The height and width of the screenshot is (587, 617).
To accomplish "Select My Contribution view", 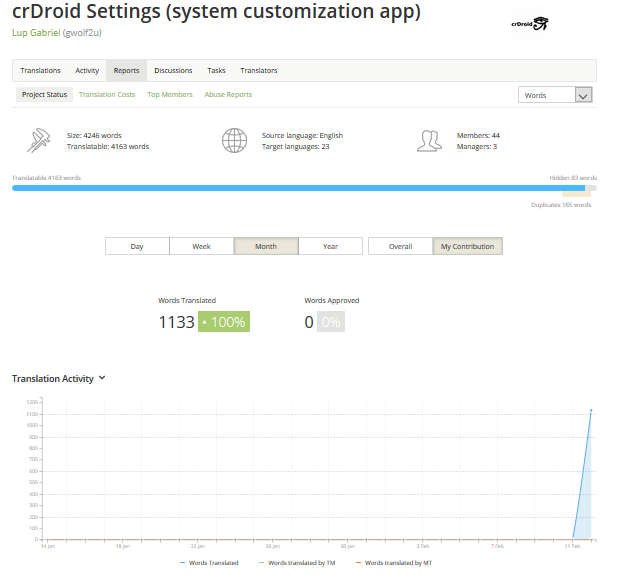I will [467, 246].
